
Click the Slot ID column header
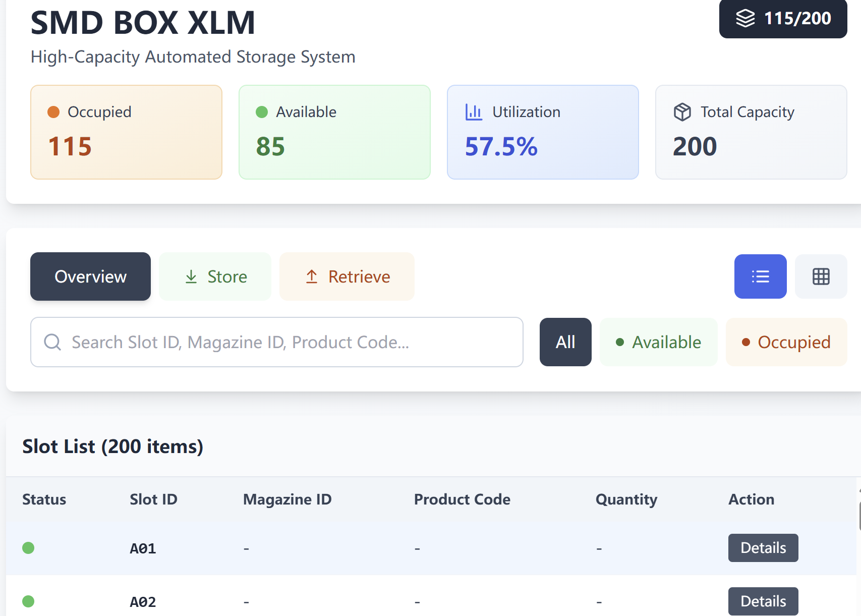point(153,499)
